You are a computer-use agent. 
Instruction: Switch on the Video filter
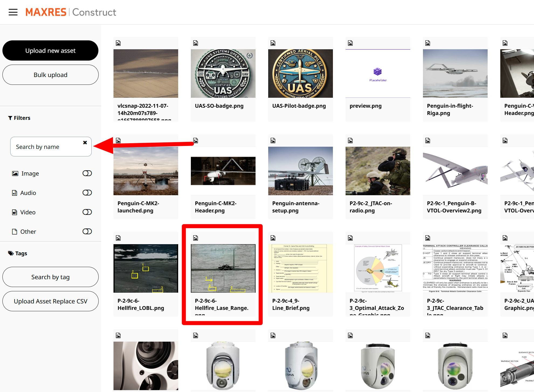(x=87, y=212)
